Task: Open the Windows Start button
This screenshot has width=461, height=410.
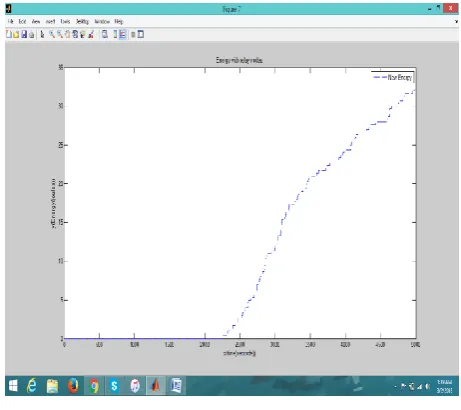Action: 13,386
